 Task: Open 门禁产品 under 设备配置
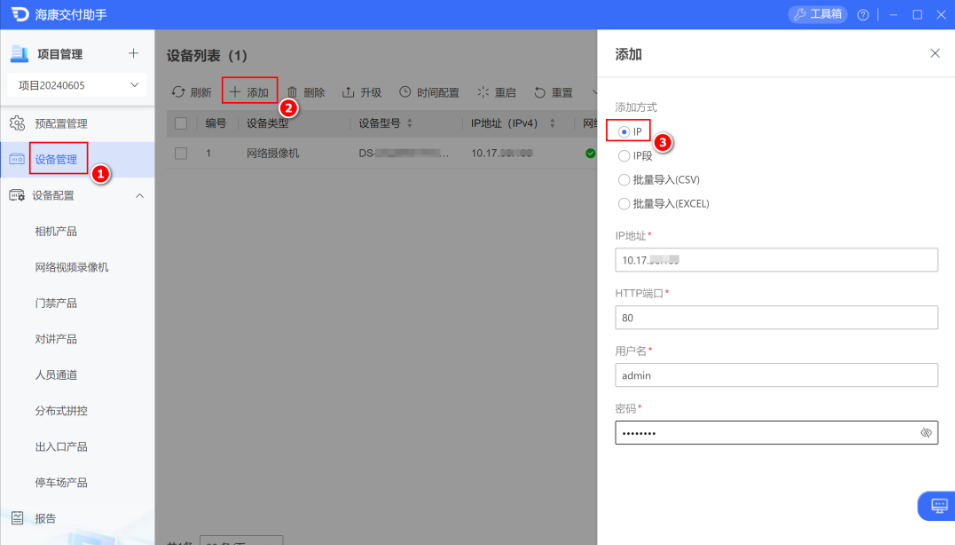[56, 303]
